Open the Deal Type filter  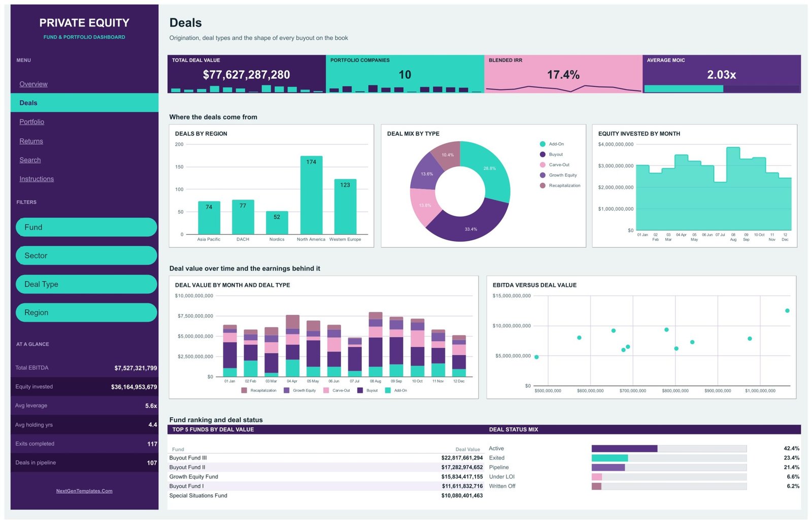pyautogui.click(x=86, y=284)
